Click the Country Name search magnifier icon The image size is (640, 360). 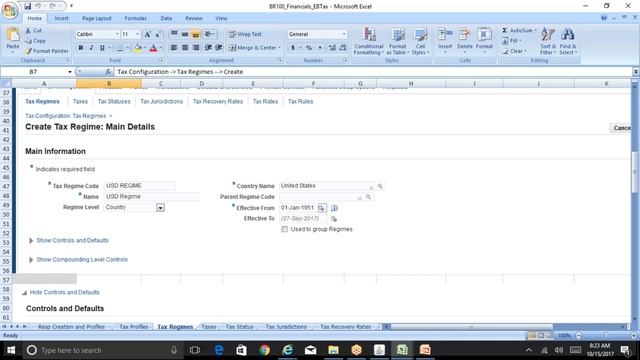coord(380,186)
